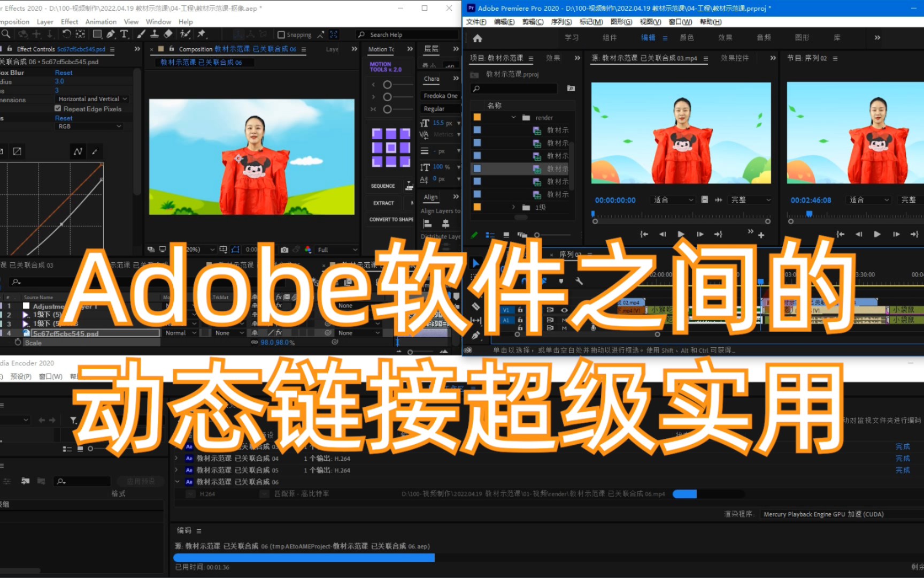The image size is (924, 578).
Task: Toggle lock on Effect Controls panel
Action: 10,49
